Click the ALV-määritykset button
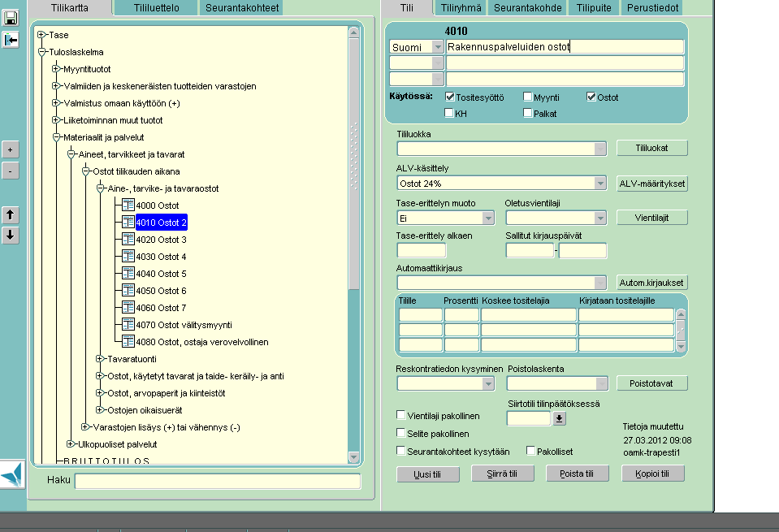This screenshot has height=532, width=779. [651, 184]
